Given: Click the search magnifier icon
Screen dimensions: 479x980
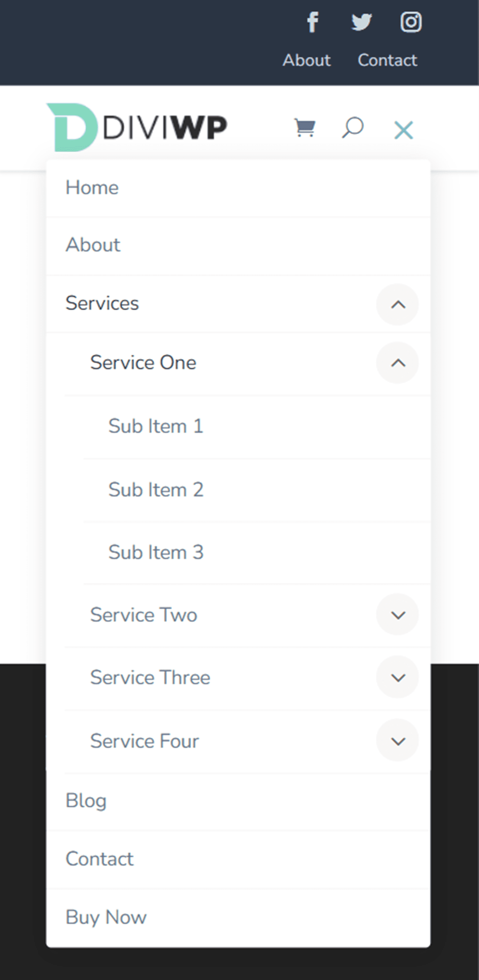Looking at the screenshot, I should (x=353, y=128).
